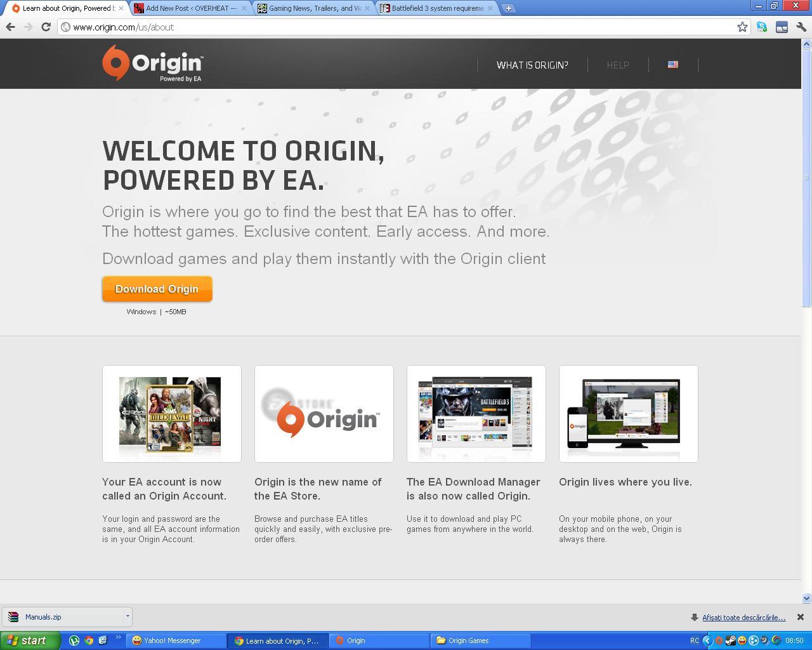Open the WHAT IS ORIGIN? menu item
Screen dimensions: 812x650
[x=532, y=65]
